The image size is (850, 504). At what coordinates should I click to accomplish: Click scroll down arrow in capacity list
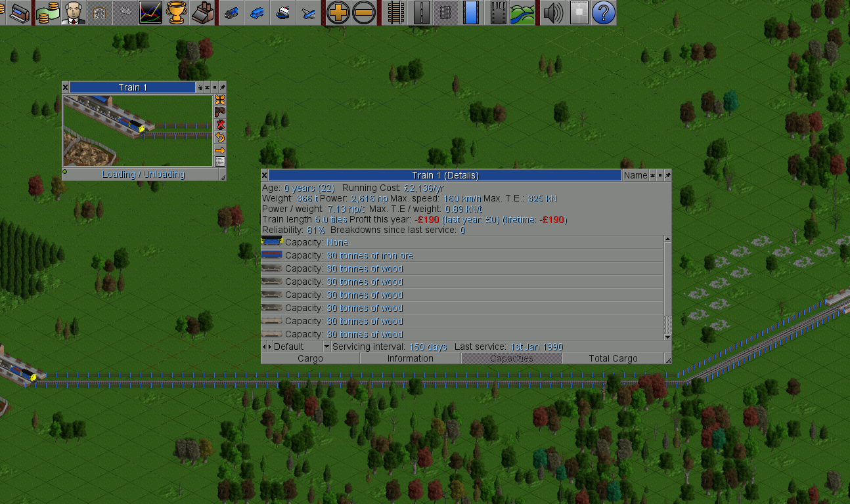668,337
